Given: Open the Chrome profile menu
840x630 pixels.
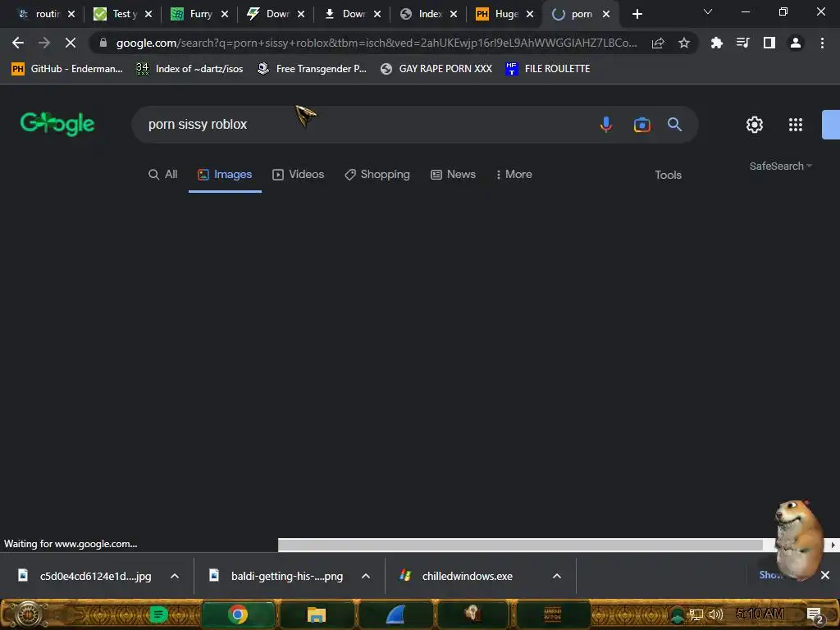Looking at the screenshot, I should coord(796,43).
